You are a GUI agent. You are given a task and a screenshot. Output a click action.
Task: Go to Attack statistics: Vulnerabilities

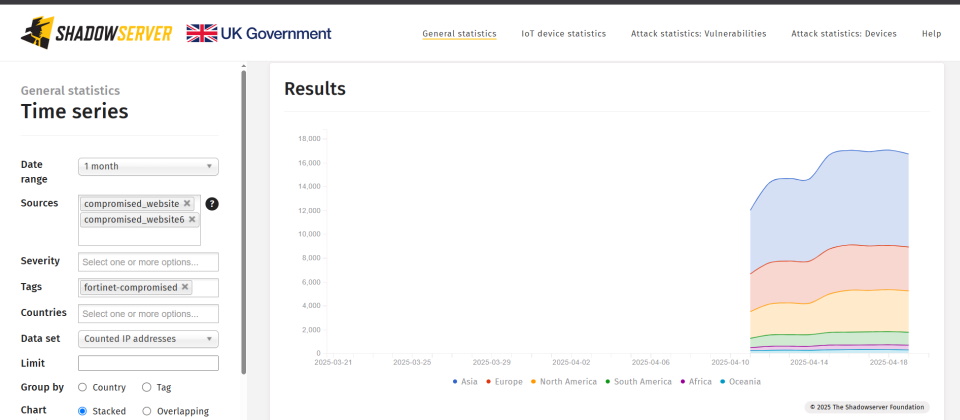click(x=699, y=34)
